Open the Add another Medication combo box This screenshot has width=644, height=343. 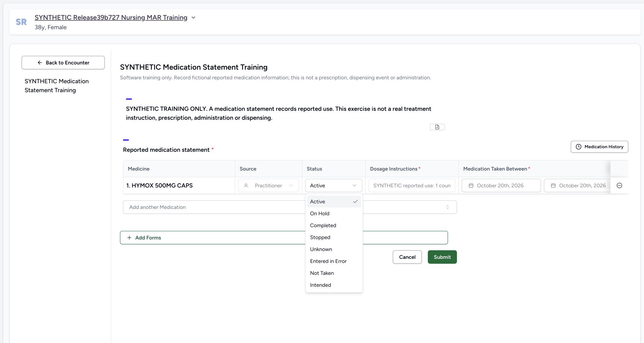[290, 207]
